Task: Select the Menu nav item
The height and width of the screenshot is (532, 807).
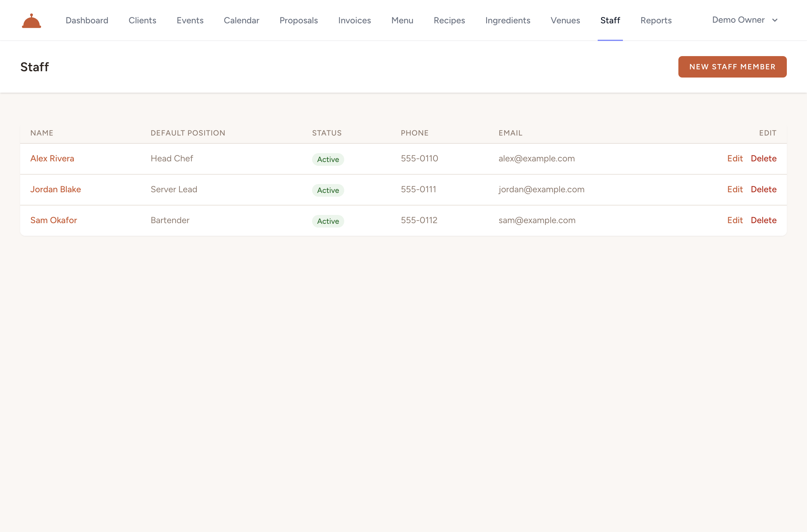Action: [402, 20]
